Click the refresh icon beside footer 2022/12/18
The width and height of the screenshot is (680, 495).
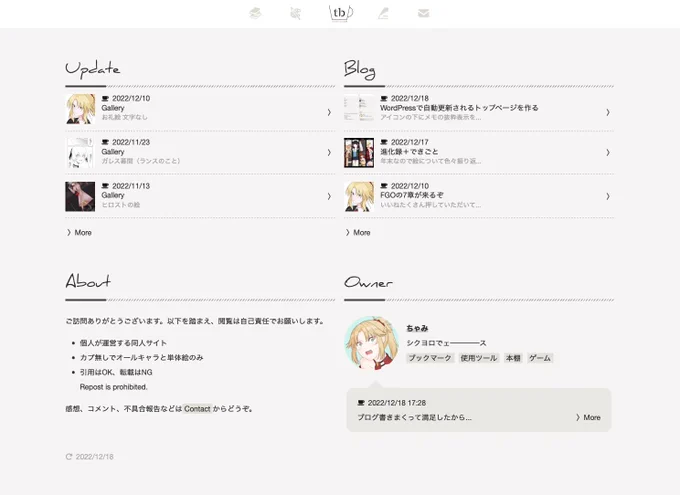click(69, 456)
